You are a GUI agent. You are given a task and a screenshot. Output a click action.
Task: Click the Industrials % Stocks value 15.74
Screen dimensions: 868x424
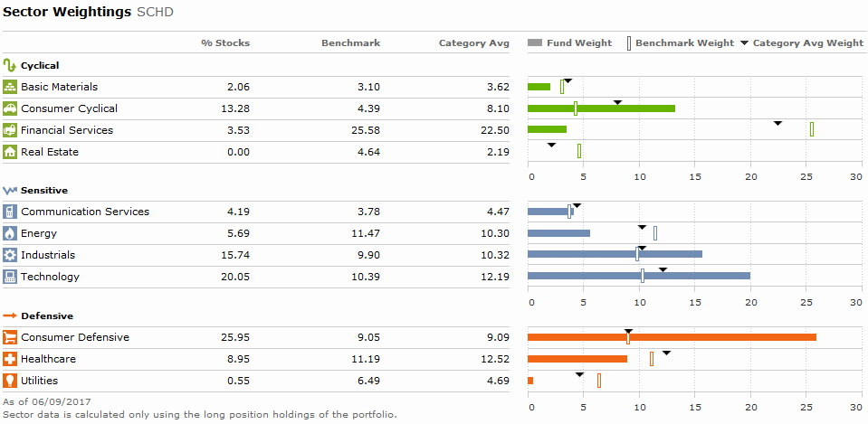point(235,256)
